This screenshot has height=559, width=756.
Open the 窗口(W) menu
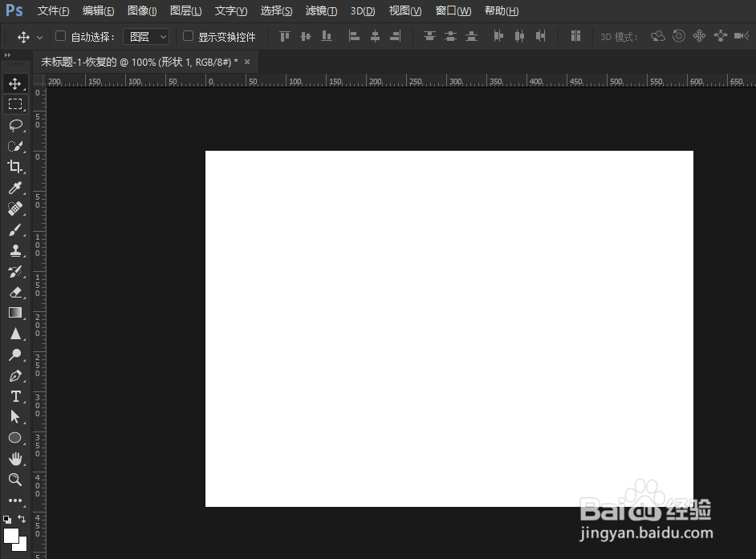[x=453, y=10]
